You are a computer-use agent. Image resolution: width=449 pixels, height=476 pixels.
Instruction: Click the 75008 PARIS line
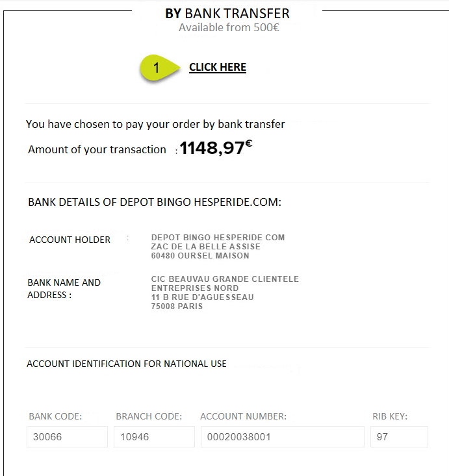pyautogui.click(x=177, y=307)
